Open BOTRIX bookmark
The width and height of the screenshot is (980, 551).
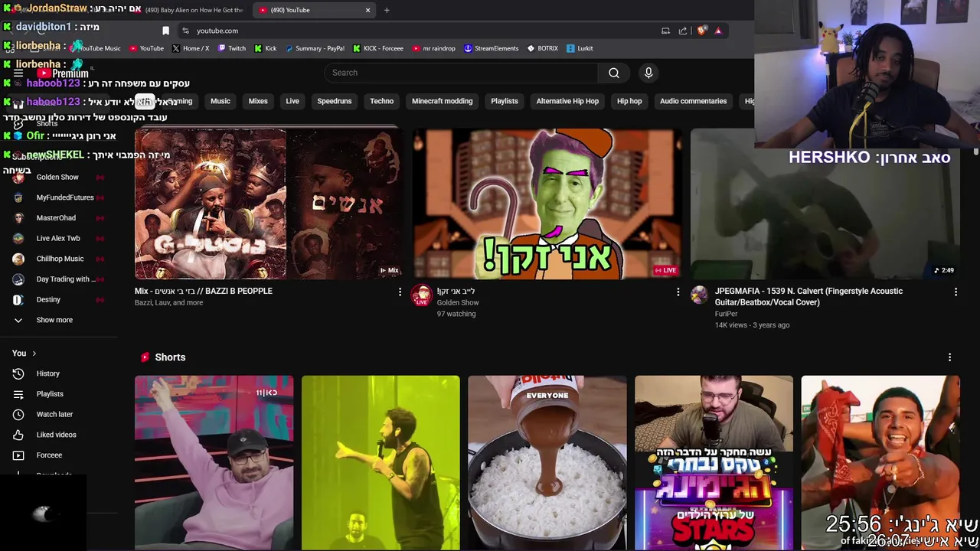[x=543, y=48]
